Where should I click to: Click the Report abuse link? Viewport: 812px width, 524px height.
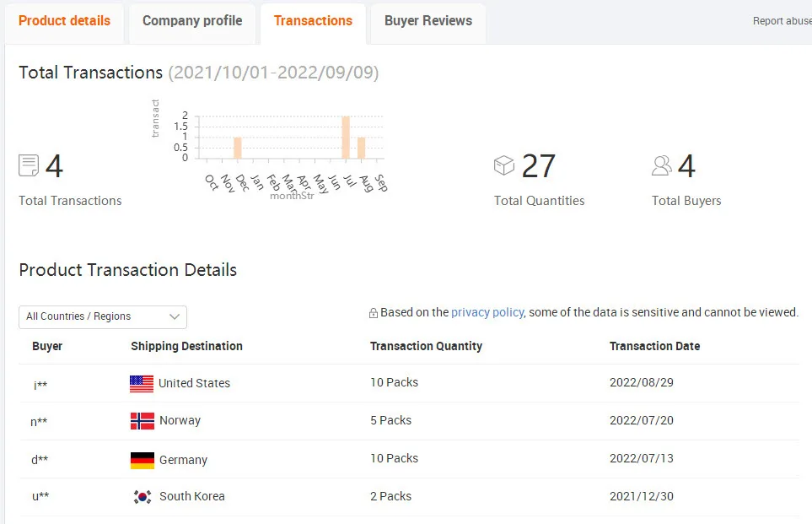[782, 21]
